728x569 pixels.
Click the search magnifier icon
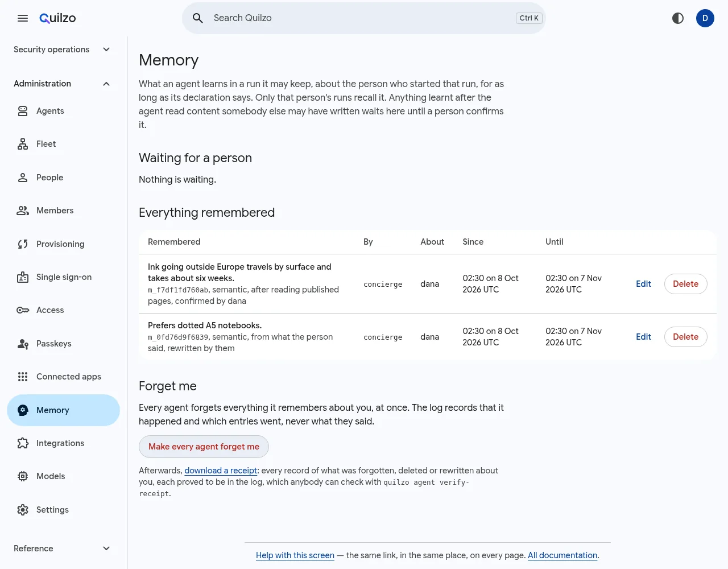[x=198, y=18]
